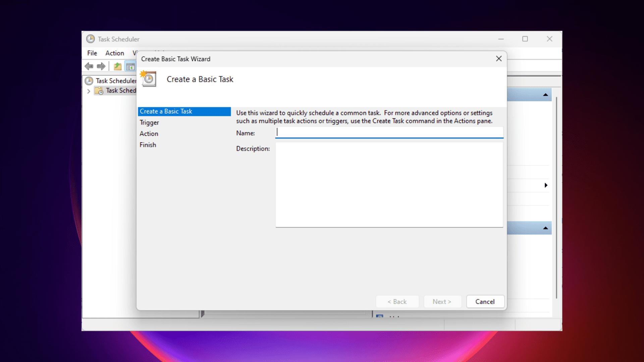Screen dimensions: 644x362
Task: Click the Next > button
Action: pos(442,302)
